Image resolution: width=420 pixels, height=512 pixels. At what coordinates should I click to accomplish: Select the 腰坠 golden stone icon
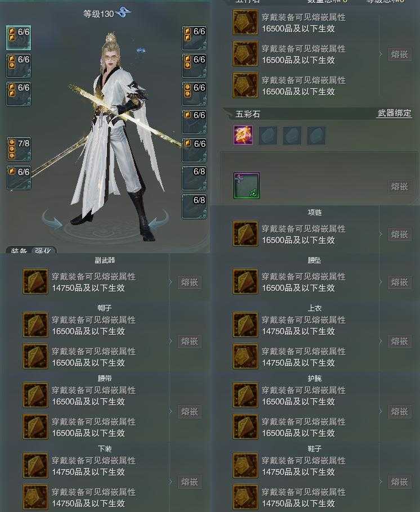[x=245, y=281]
